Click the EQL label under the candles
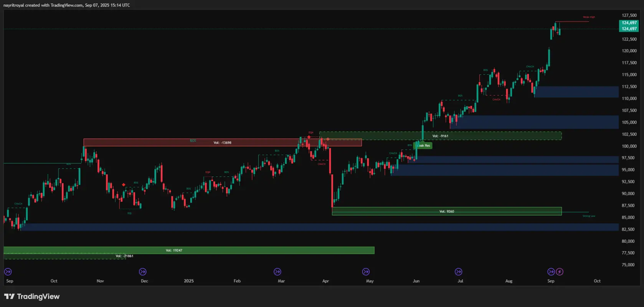Viewport: 644px width, 307px height. 130,213
